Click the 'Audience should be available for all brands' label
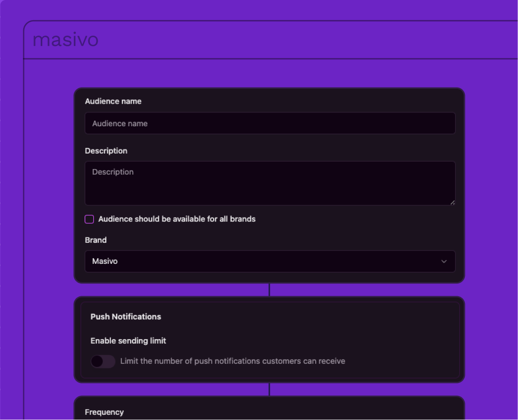The width and height of the screenshot is (518, 420). click(x=177, y=219)
